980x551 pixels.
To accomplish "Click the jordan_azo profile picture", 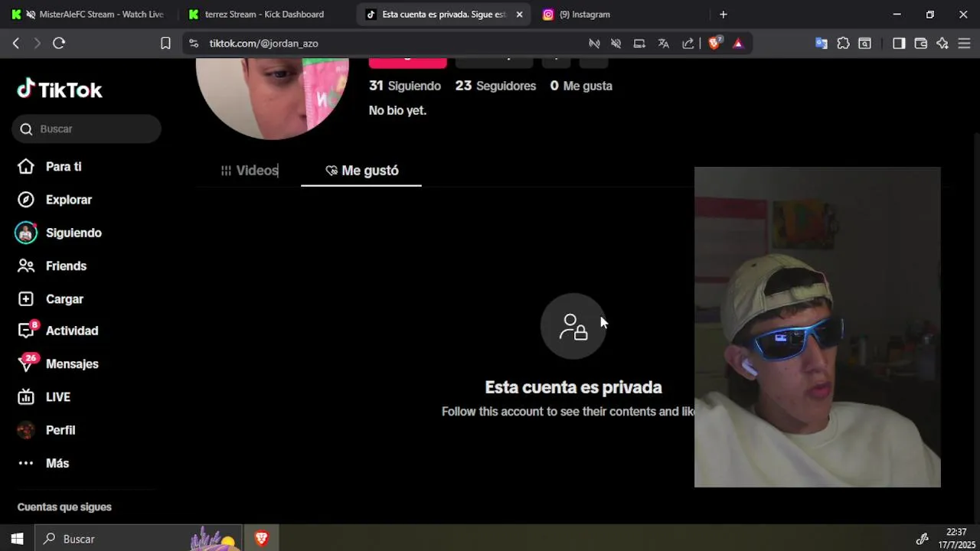I will [273, 99].
